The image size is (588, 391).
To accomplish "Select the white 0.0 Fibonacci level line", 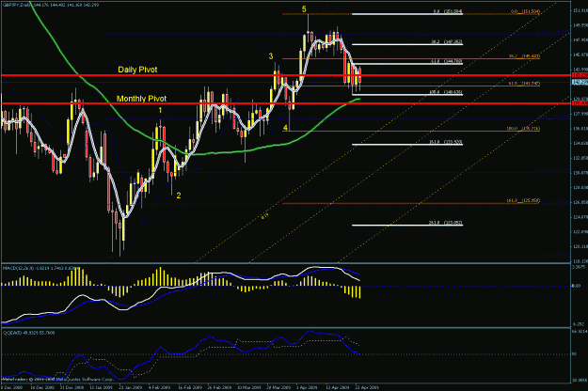I will click(x=407, y=14).
